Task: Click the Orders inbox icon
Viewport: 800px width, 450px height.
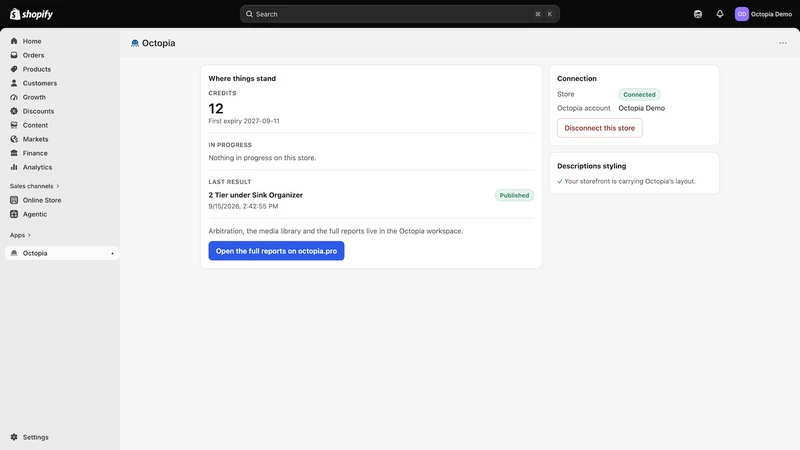Action: point(14,55)
